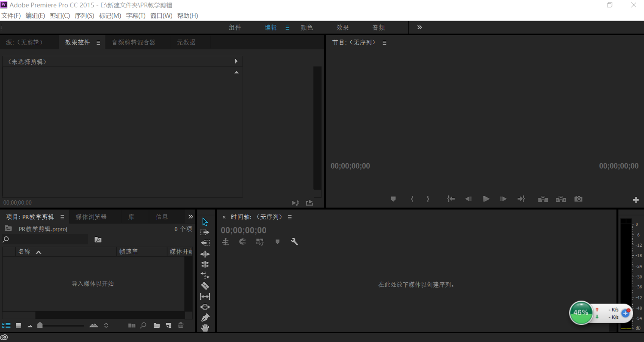The image size is (644, 342).
Task: Select the Slip tool
Action: (x=205, y=297)
